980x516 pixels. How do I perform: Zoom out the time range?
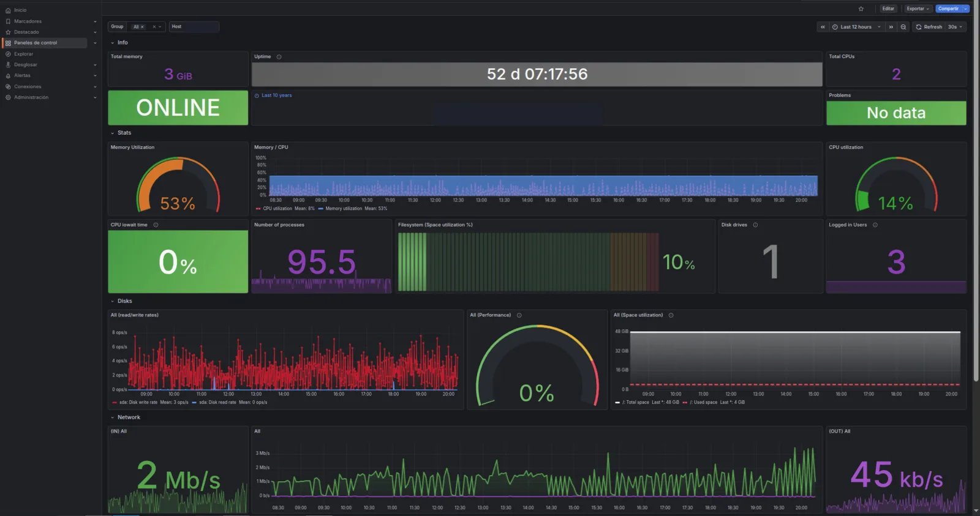coord(903,27)
